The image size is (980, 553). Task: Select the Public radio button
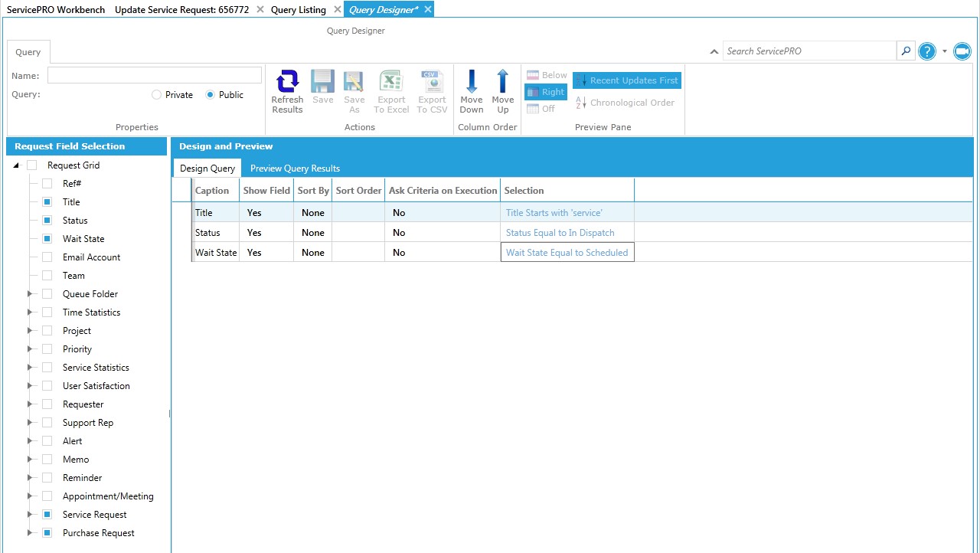tap(211, 95)
